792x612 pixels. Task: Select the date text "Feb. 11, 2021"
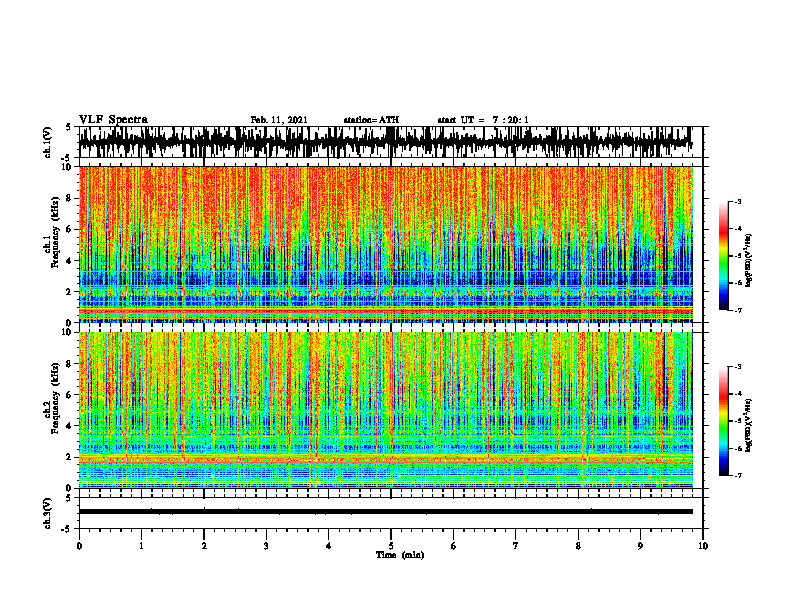click(x=279, y=120)
